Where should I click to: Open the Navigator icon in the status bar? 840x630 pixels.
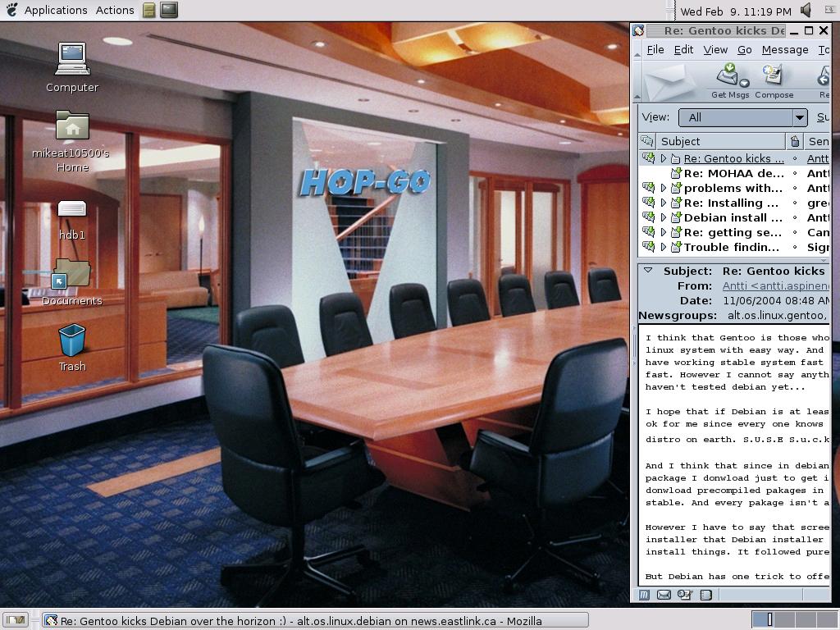pyautogui.click(x=646, y=595)
